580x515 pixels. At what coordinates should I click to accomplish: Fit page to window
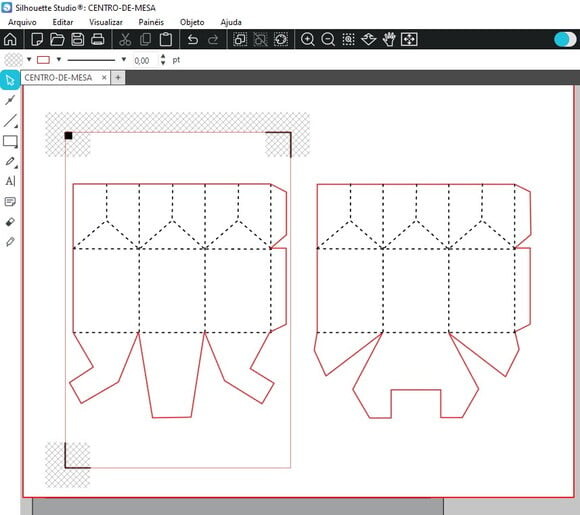[x=409, y=39]
